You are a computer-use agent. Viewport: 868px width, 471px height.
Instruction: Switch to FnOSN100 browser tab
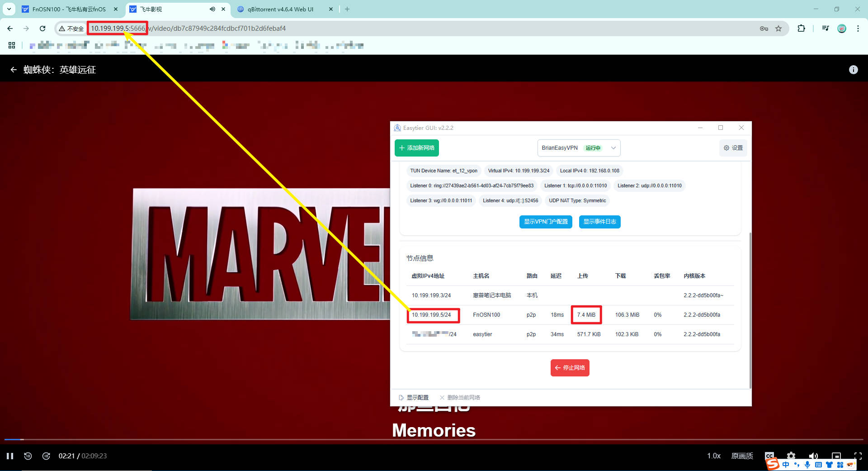(69, 9)
